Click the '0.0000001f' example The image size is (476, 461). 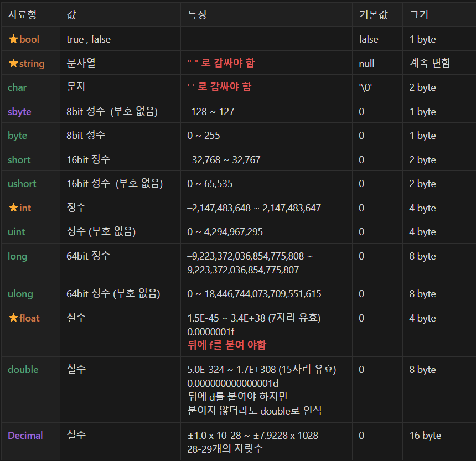tap(211, 332)
